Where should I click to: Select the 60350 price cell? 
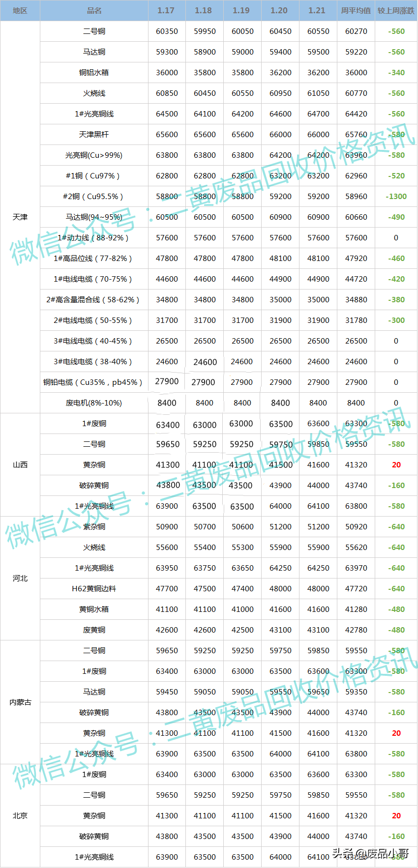167,31
